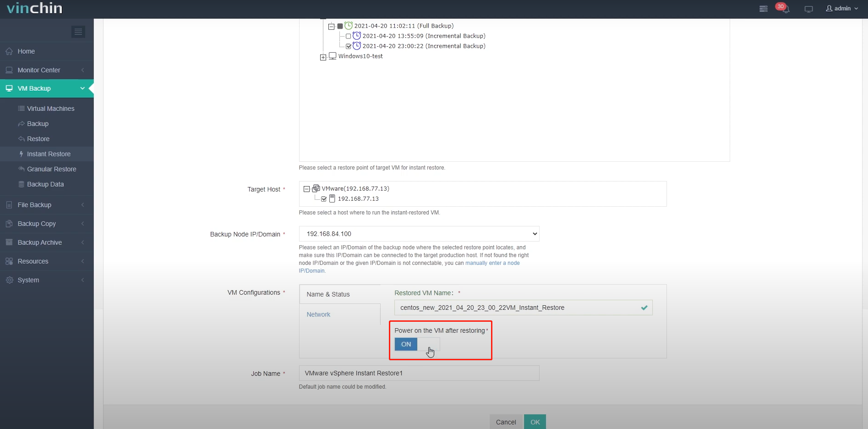Edit the Restored VM Name field

click(523, 308)
